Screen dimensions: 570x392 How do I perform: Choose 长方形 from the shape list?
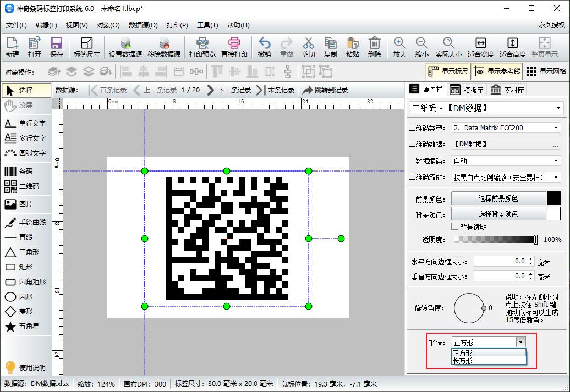coord(489,361)
